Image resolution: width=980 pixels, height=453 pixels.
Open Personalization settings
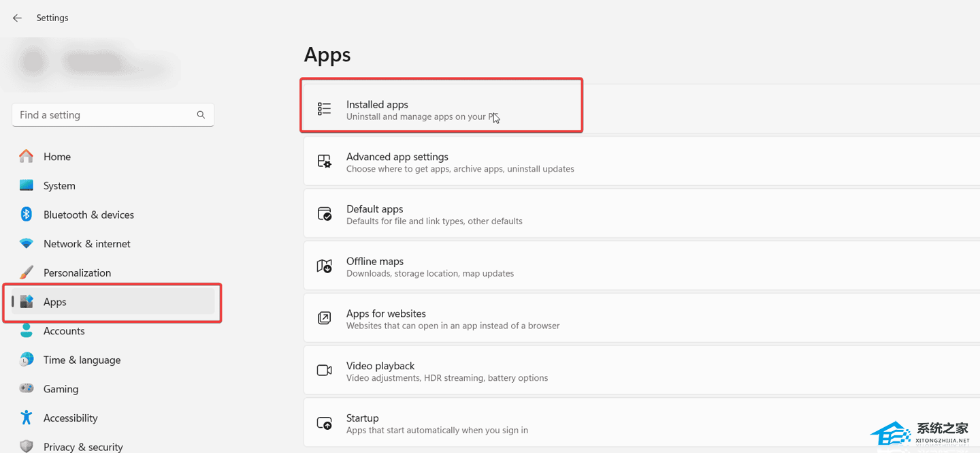(77, 272)
